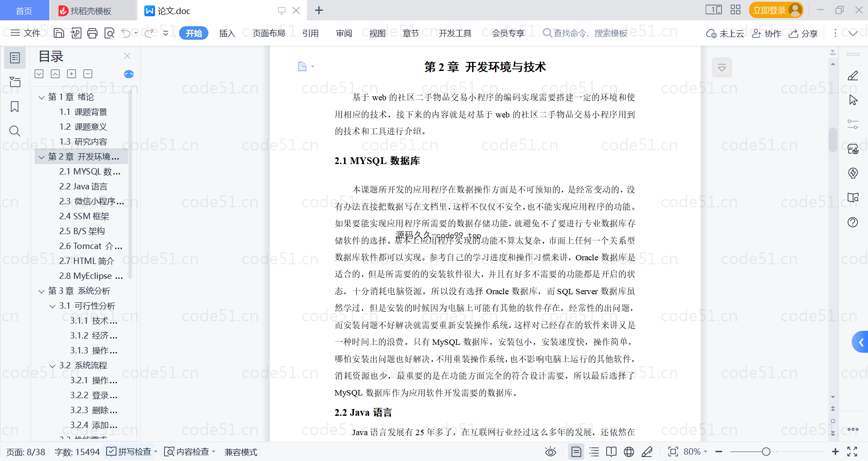This screenshot has height=461, width=868.
Task: Click the 立即登录 button
Action: tap(776, 10)
